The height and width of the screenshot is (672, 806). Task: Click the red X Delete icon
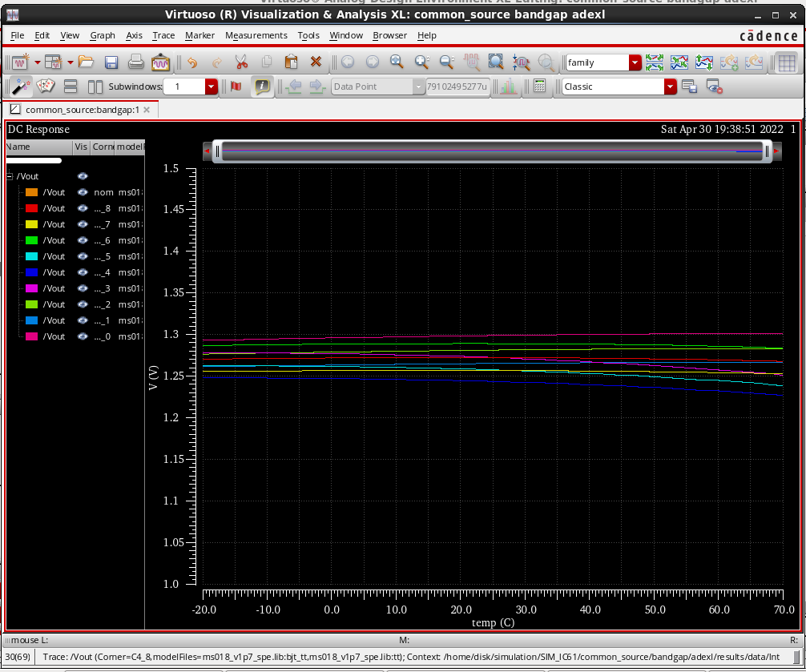pyautogui.click(x=316, y=62)
